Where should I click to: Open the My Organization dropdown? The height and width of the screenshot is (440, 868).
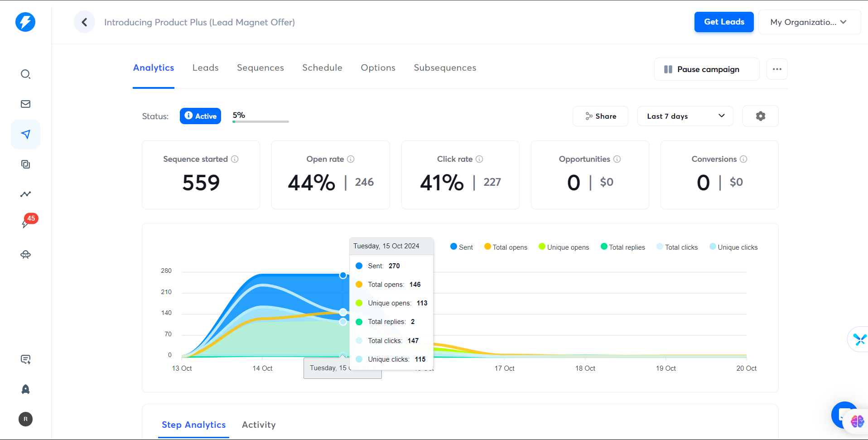pos(809,22)
